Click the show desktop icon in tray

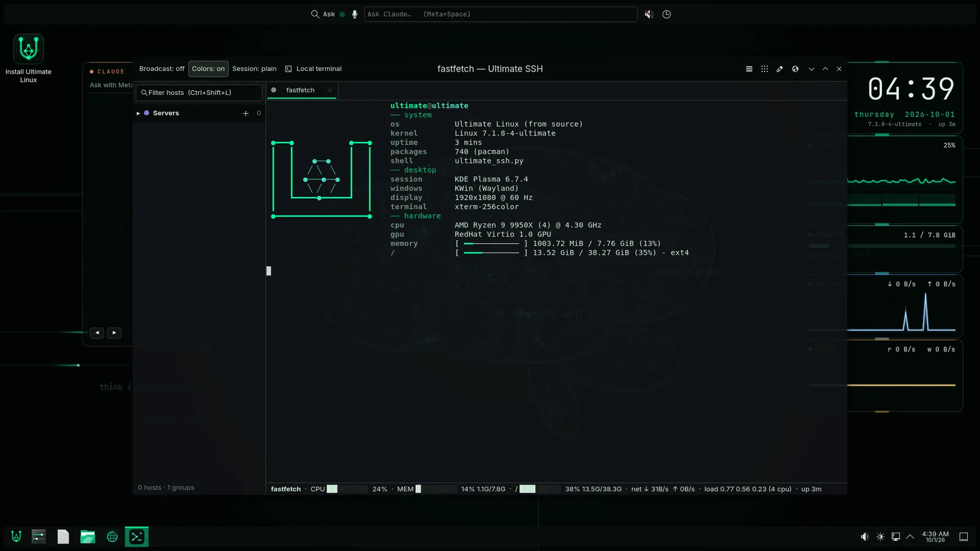963,537
